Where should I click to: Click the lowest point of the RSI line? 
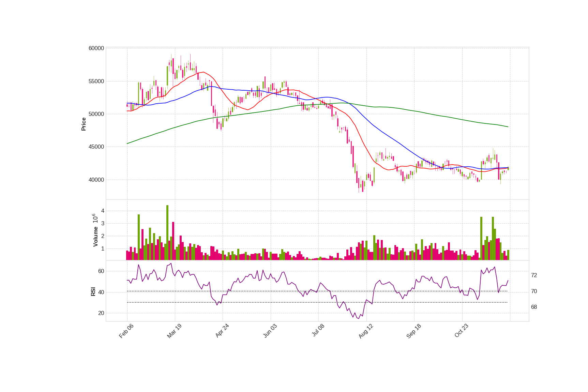click(358, 319)
